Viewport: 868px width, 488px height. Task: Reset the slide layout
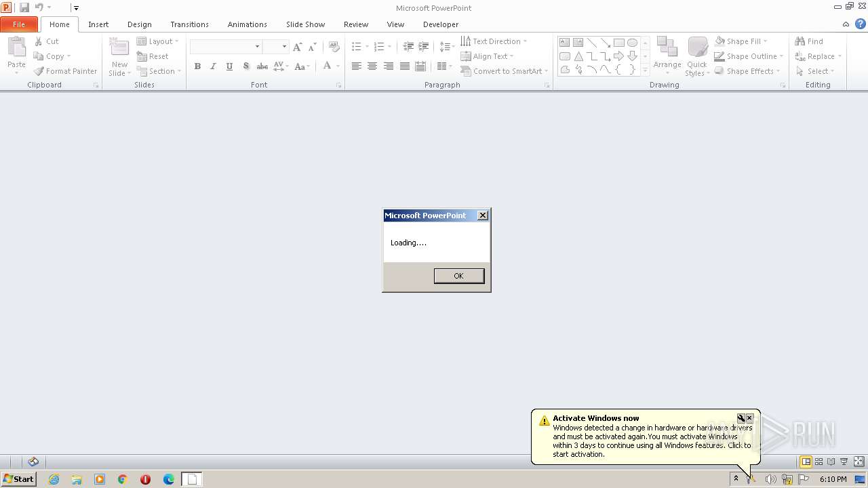[153, 56]
